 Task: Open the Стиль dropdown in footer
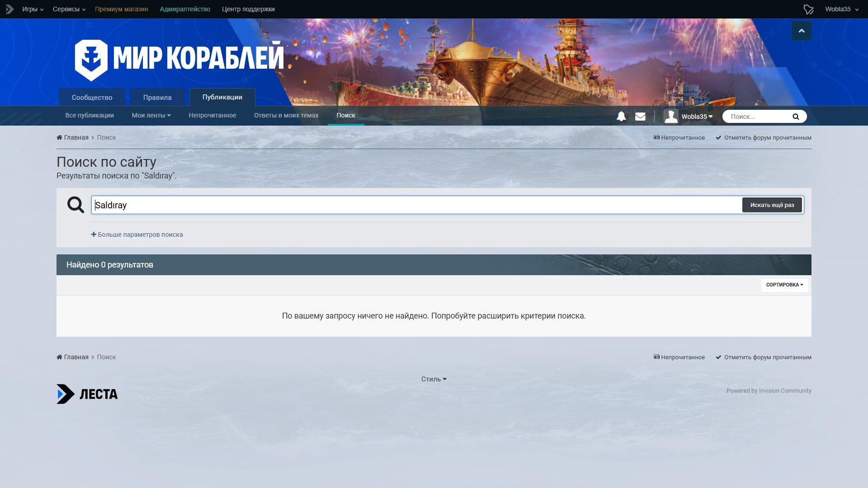pos(434,379)
